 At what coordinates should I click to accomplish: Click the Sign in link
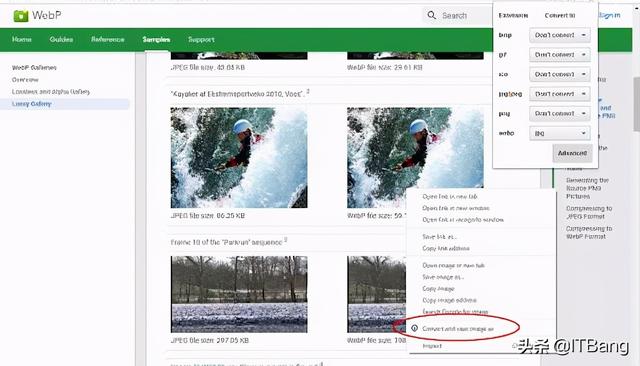pos(609,16)
